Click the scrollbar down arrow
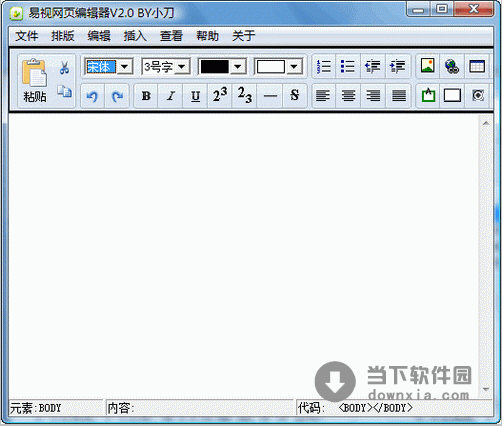 click(x=486, y=389)
